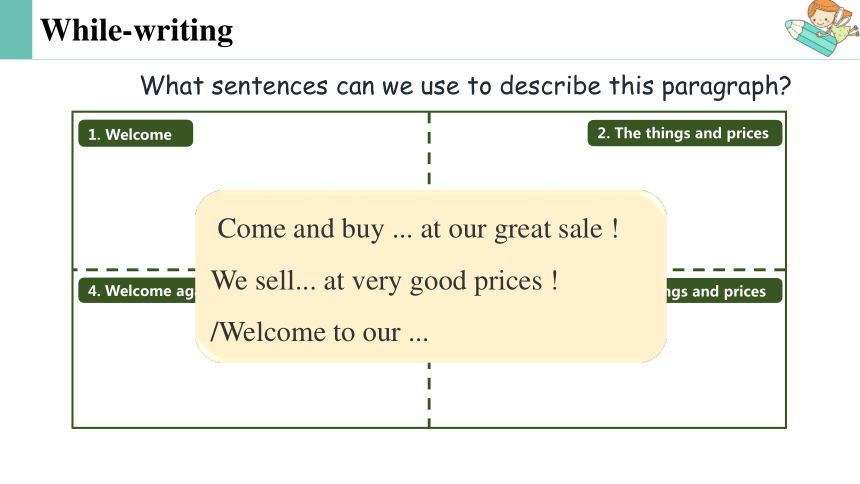This screenshot has width=860, height=484.
Task: Click the partly hidden "4. Welcome ag" label
Action: [x=137, y=290]
